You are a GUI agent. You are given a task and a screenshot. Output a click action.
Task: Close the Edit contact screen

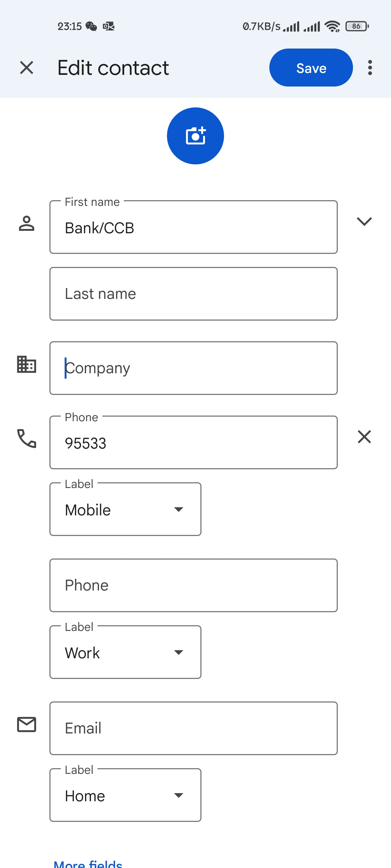(x=27, y=68)
